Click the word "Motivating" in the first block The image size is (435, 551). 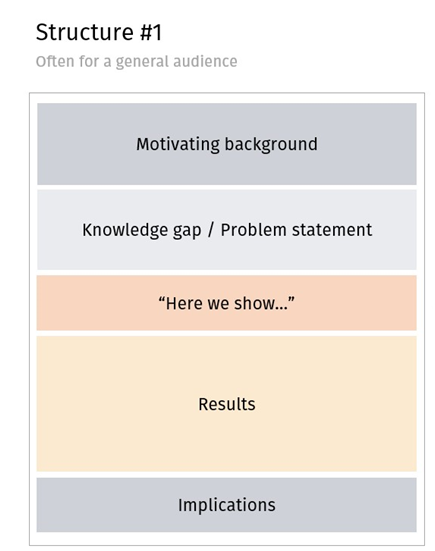tap(178, 144)
